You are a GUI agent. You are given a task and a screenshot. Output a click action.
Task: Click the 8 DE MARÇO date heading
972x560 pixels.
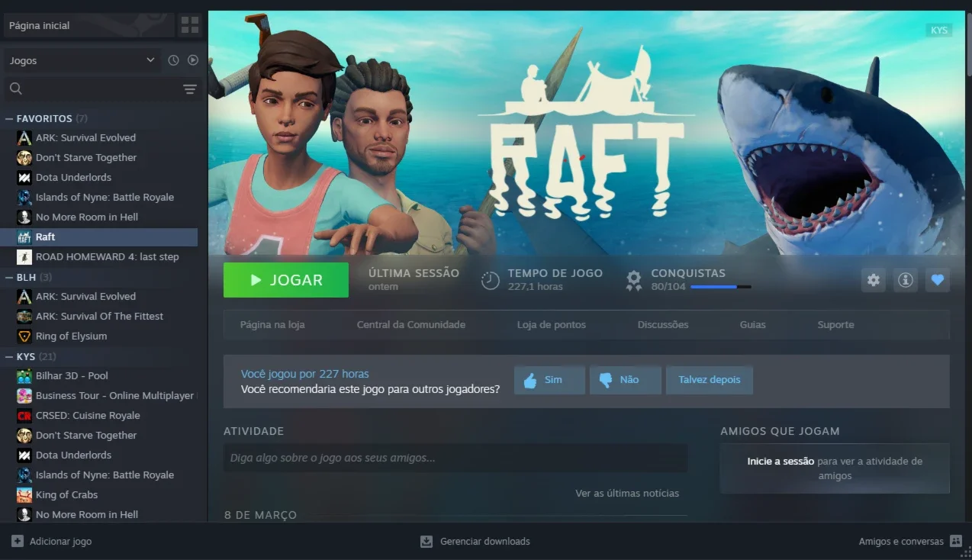260,516
